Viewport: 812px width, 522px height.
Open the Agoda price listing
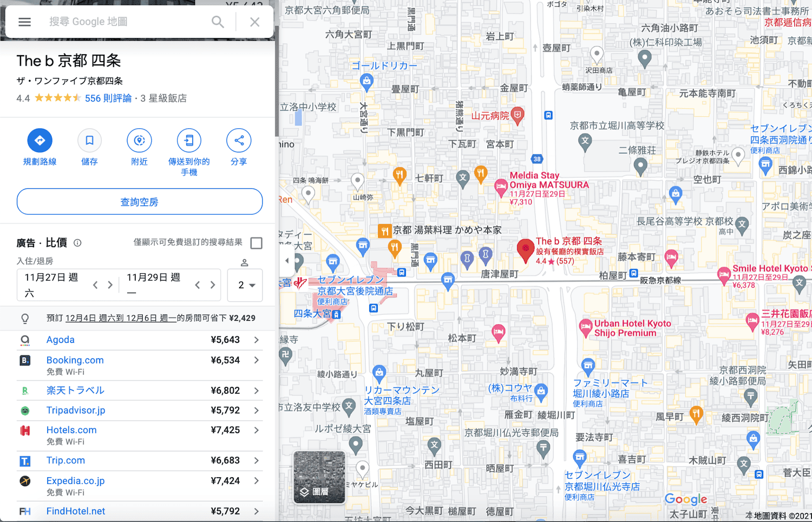pyautogui.click(x=140, y=340)
